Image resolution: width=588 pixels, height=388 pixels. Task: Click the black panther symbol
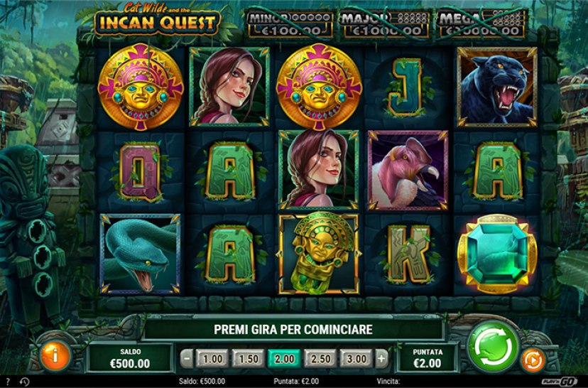point(497,87)
